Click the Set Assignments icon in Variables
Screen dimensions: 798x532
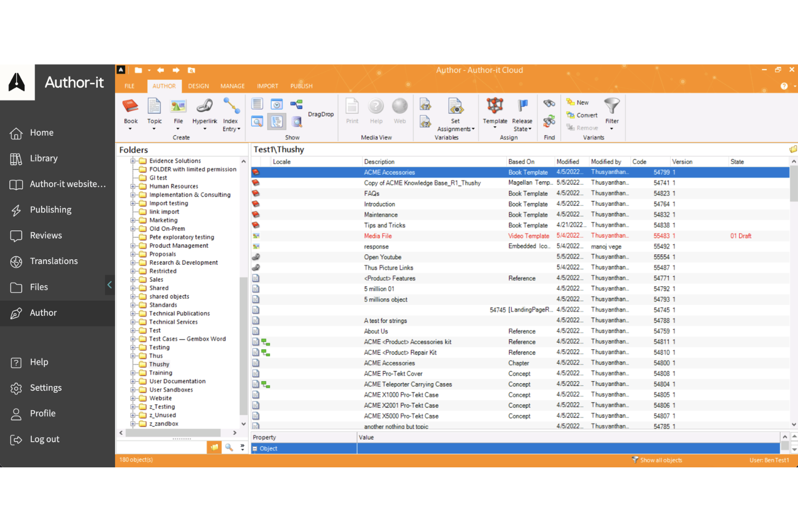(x=455, y=106)
